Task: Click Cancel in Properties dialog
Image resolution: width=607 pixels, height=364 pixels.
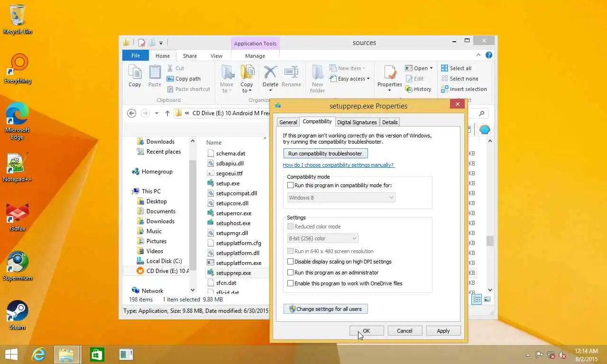Action: pyautogui.click(x=405, y=331)
